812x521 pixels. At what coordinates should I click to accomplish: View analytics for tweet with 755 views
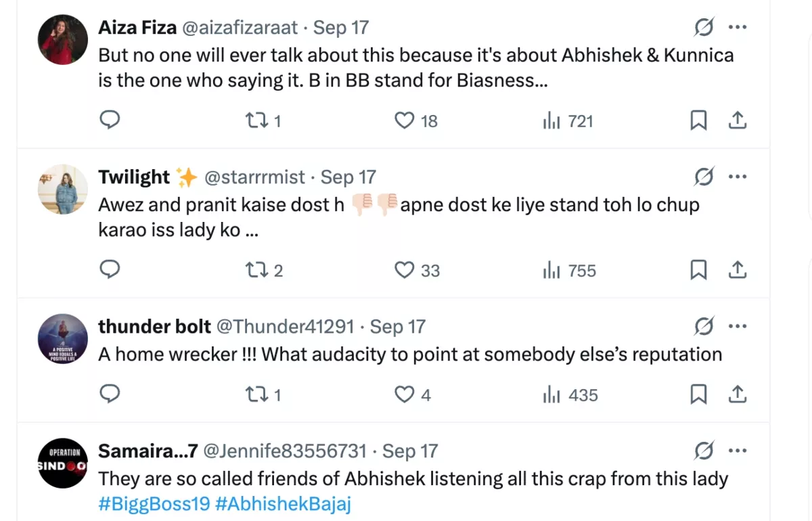[x=569, y=271]
